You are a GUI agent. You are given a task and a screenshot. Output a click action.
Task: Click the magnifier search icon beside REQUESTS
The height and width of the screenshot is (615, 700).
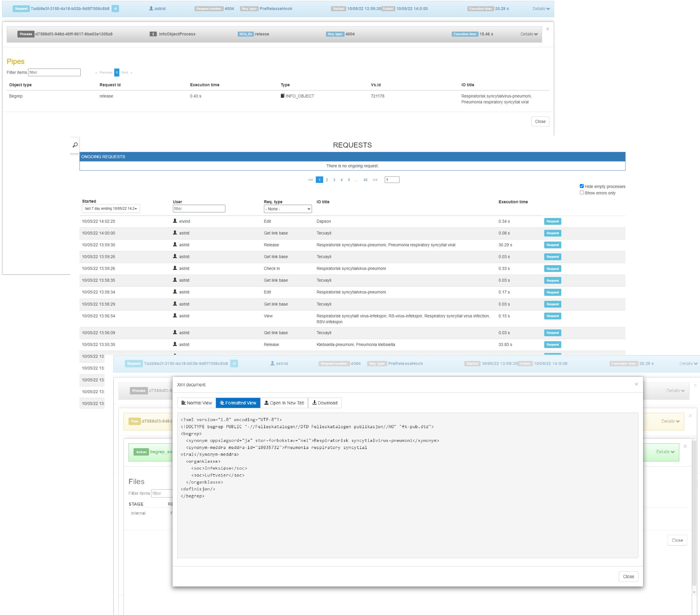[x=75, y=145]
